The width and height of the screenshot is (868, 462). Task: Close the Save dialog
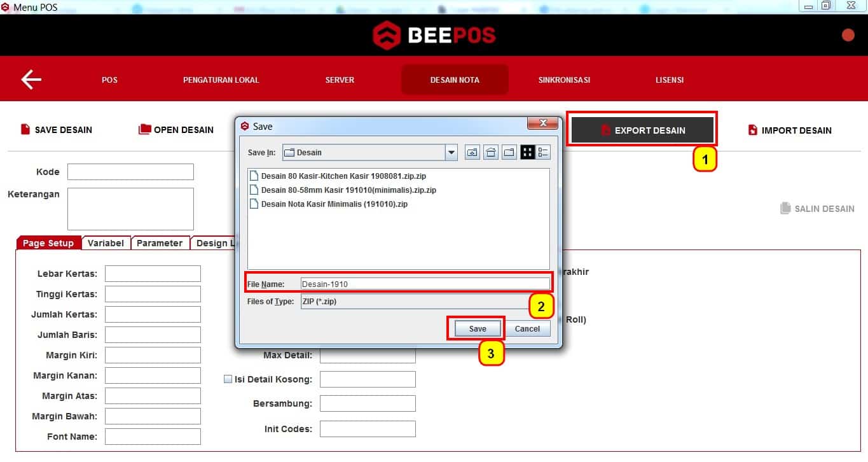[543, 123]
